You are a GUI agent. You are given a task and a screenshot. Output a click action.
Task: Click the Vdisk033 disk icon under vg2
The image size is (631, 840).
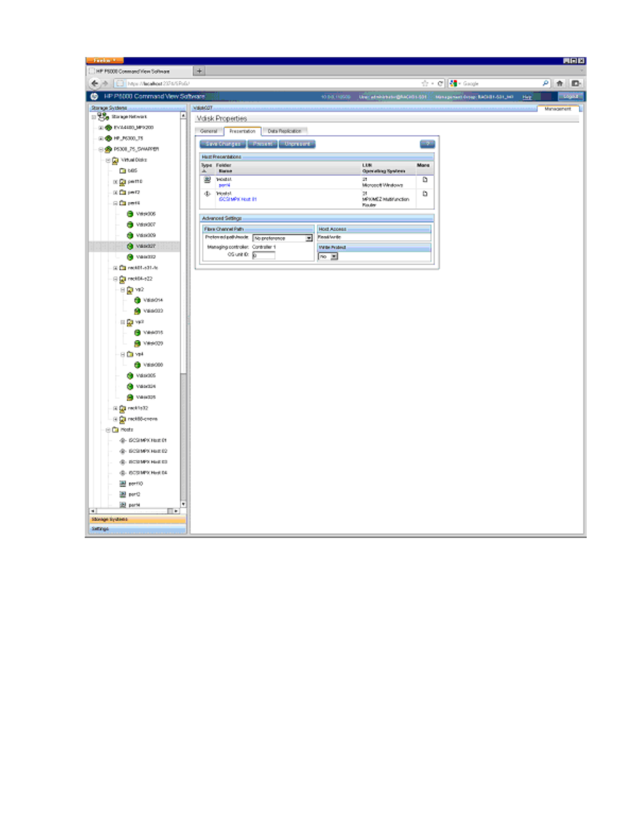(x=138, y=311)
